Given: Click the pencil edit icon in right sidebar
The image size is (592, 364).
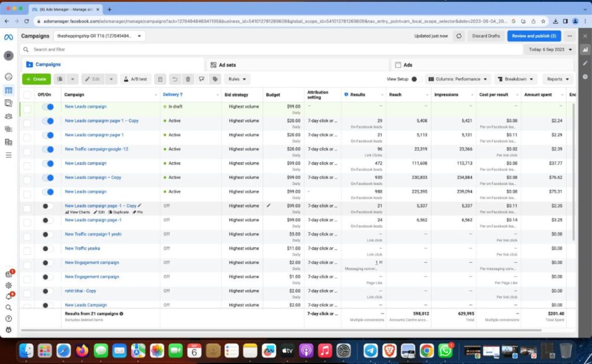Looking at the screenshot, I should (x=585, y=63).
